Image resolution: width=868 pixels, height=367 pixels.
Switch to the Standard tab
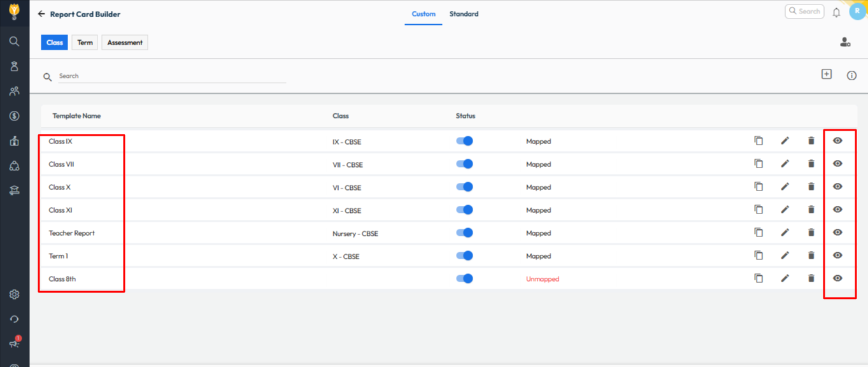[x=464, y=14]
